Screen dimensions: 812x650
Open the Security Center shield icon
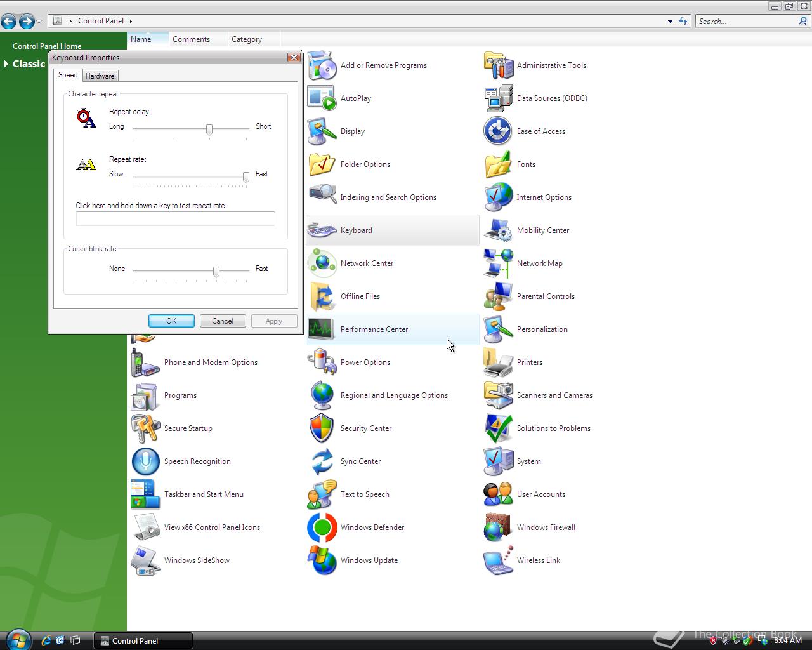pyautogui.click(x=322, y=428)
